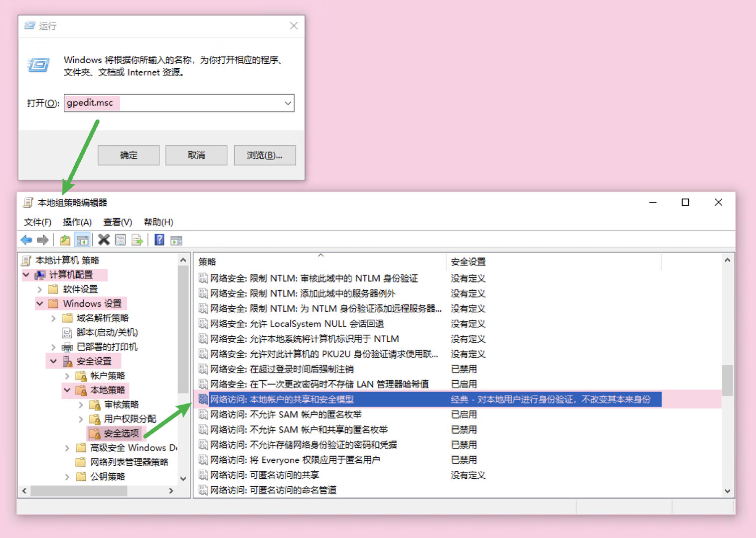
Task: Sort by the 安全设置 column header
Action: (x=554, y=262)
